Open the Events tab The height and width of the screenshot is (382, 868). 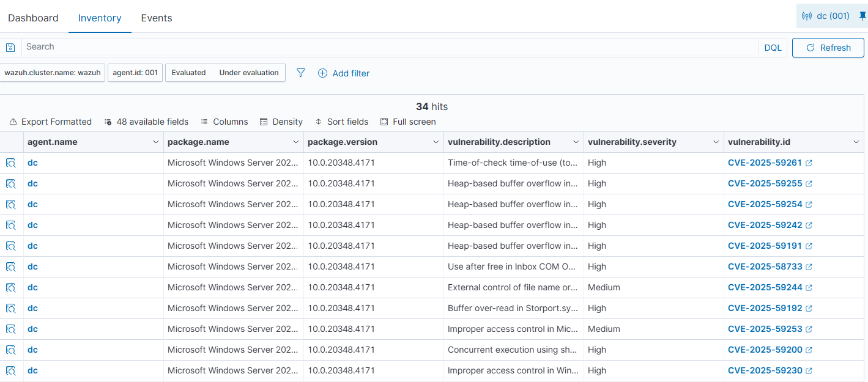pyautogui.click(x=157, y=18)
